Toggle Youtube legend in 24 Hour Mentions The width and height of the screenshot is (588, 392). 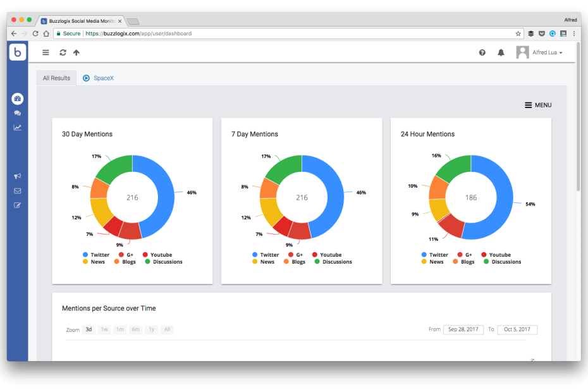496,255
